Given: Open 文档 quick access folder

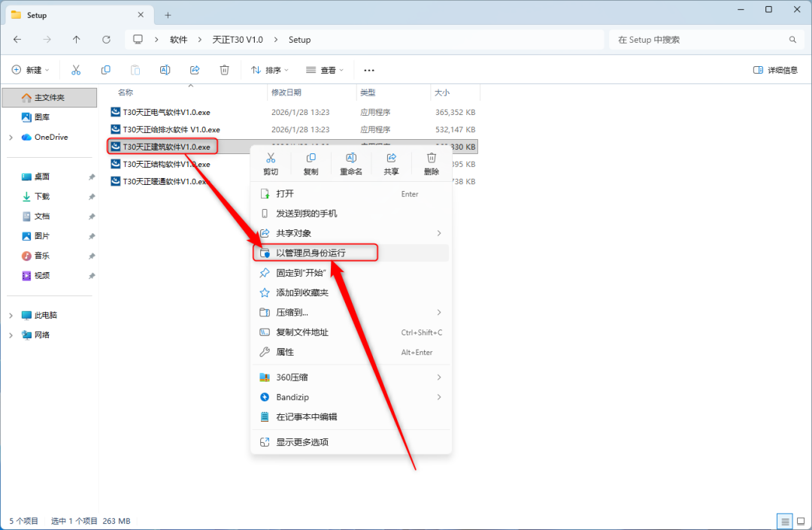Looking at the screenshot, I should [x=50, y=217].
